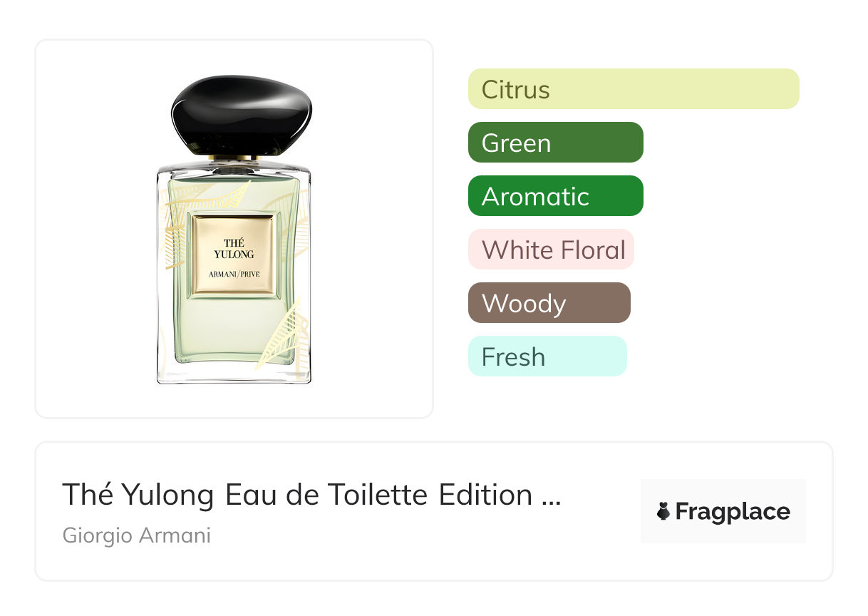
Task: Choose the Aromatic accord tag
Action: point(556,196)
